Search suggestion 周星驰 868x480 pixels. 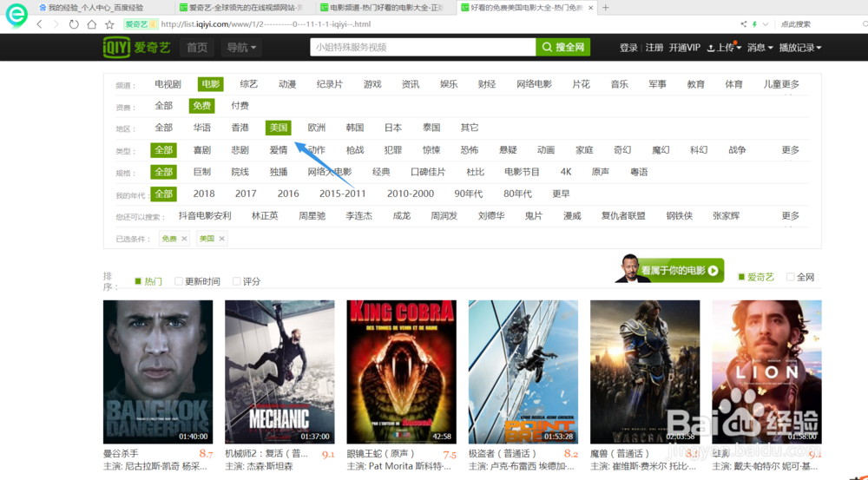click(312, 216)
